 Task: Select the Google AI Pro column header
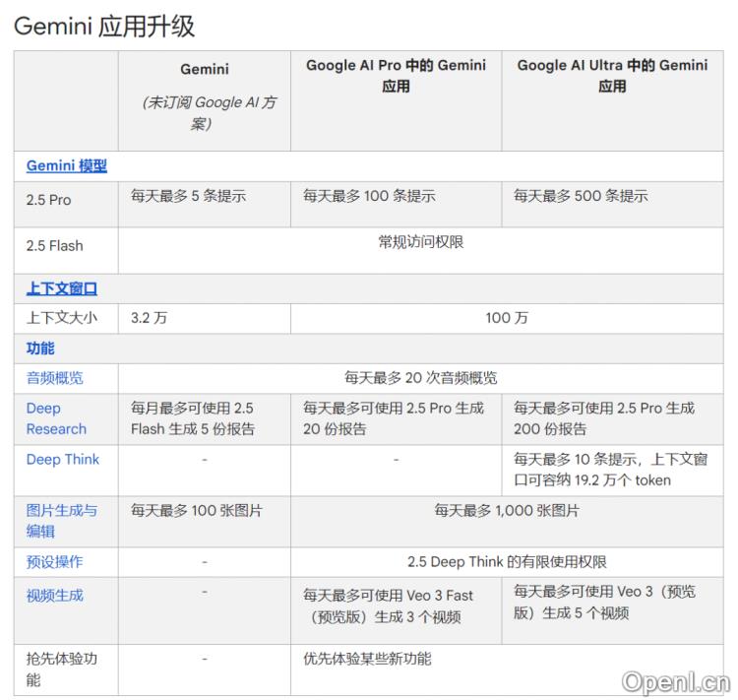tap(396, 76)
